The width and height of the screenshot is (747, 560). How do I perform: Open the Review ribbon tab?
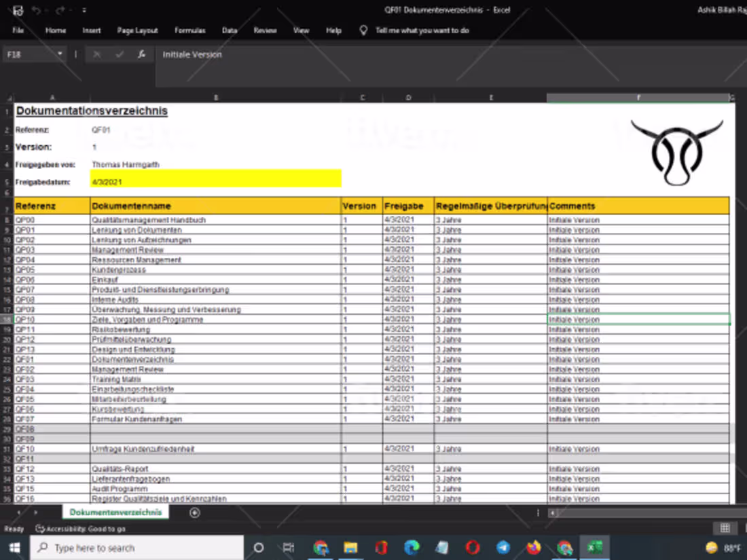[265, 31]
